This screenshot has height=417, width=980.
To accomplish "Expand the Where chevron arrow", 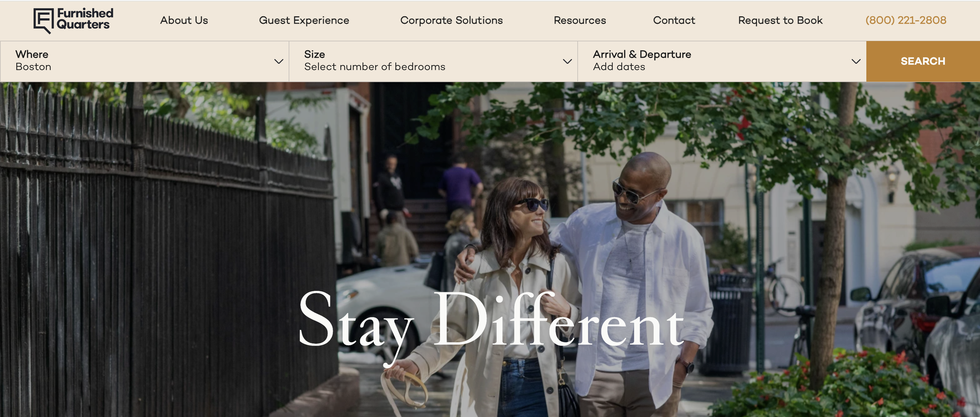I will [278, 61].
